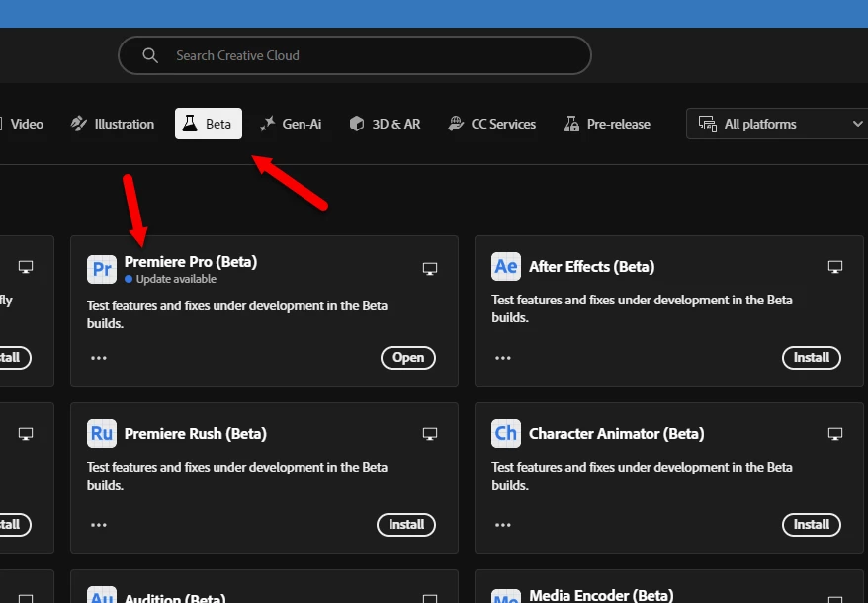The width and height of the screenshot is (868, 603).
Task: Click the CC Services globe-hand icon
Action: [x=456, y=124]
